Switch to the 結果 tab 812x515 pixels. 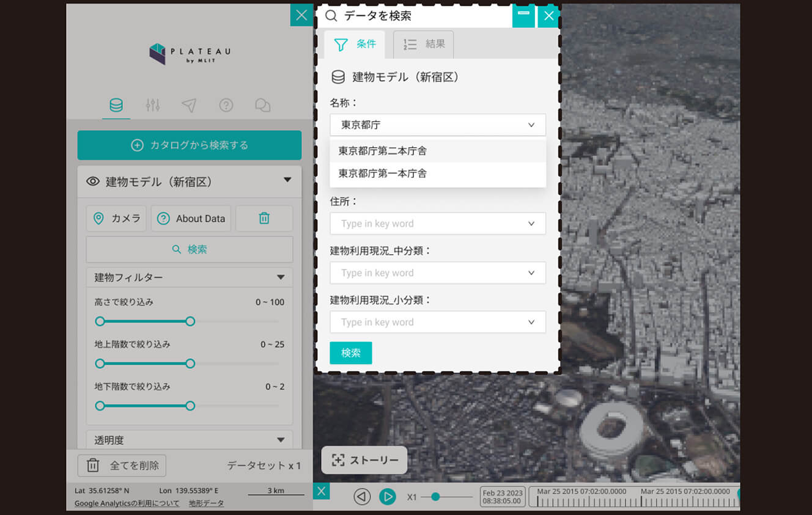423,44
